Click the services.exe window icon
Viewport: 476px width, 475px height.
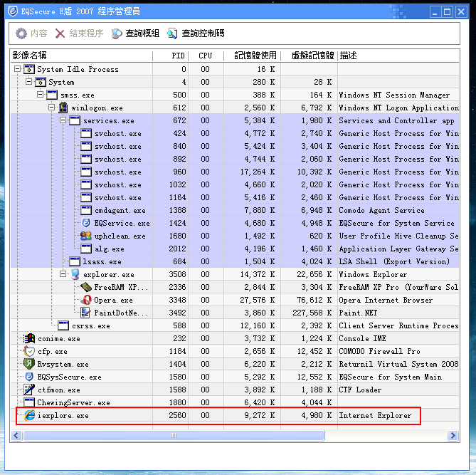75,120
